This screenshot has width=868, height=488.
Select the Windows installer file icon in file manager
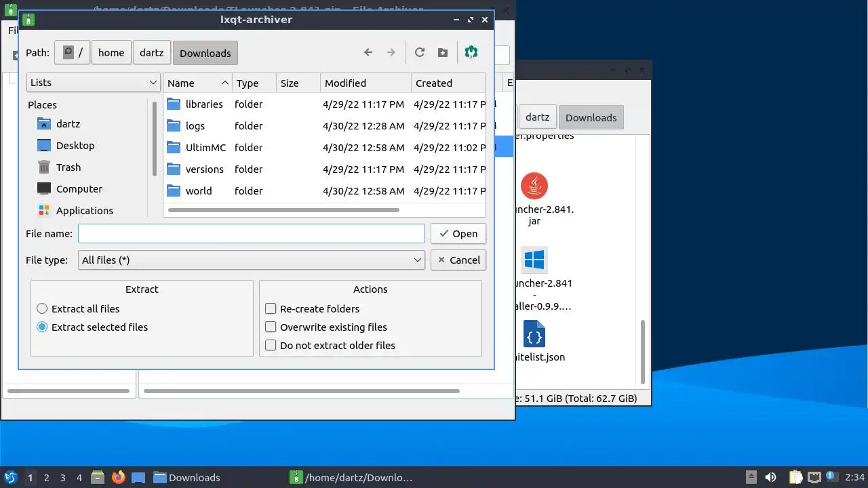click(534, 260)
